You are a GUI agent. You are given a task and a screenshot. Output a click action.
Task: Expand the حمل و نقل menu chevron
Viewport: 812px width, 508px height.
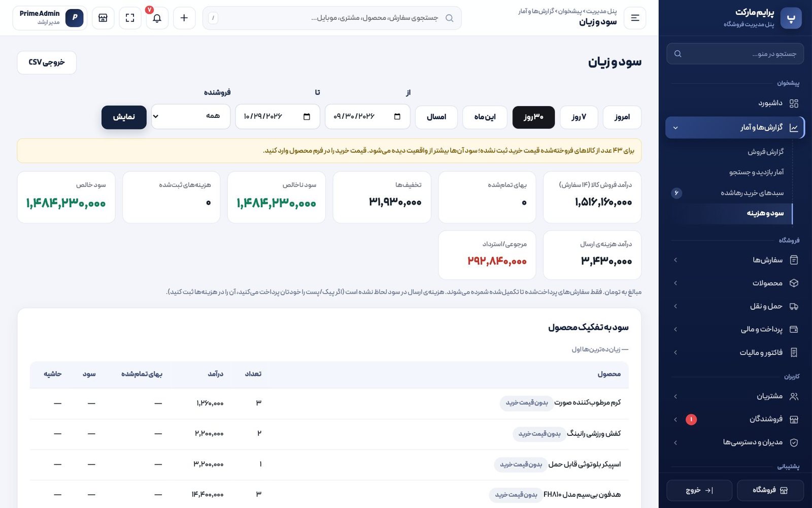[x=675, y=306]
